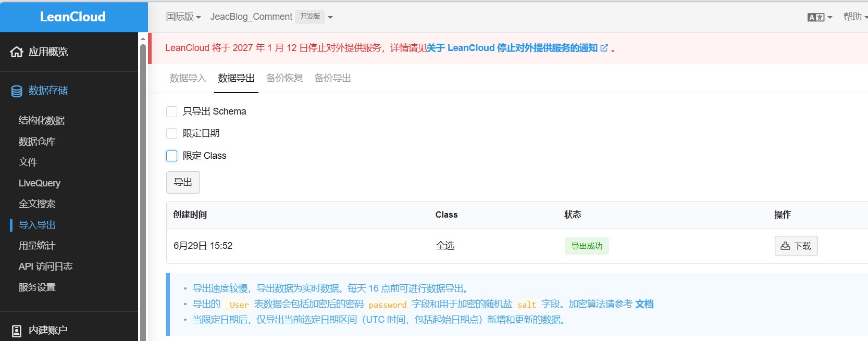868x341 pixels.
Task: Open the 文档 link about encryption
Action: click(644, 304)
